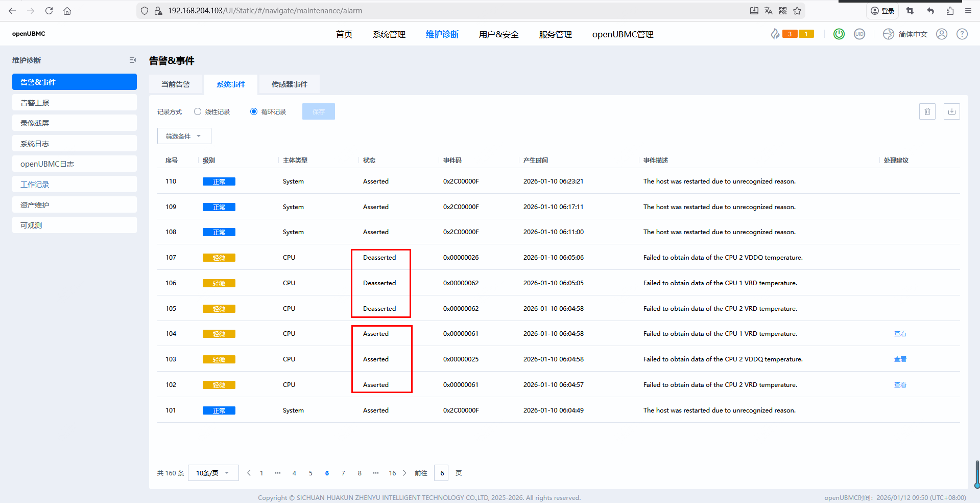Click the delete events trash icon
Viewport: 980px width, 503px height.
coord(927,111)
